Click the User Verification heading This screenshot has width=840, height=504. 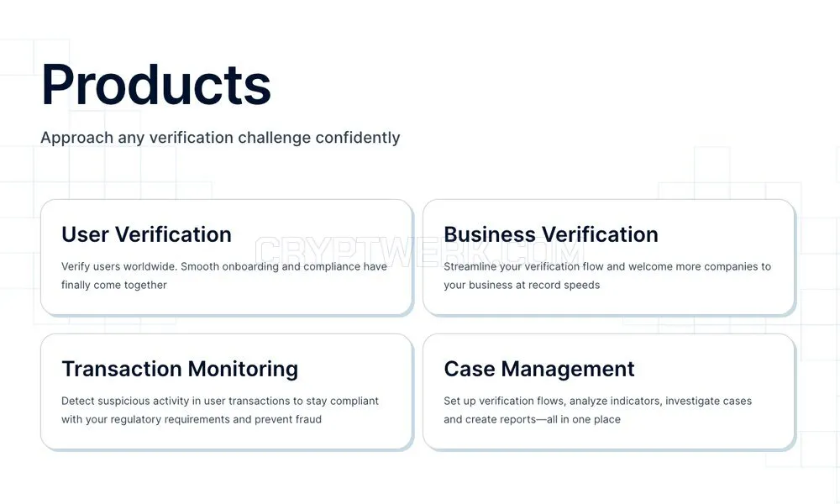146,234
